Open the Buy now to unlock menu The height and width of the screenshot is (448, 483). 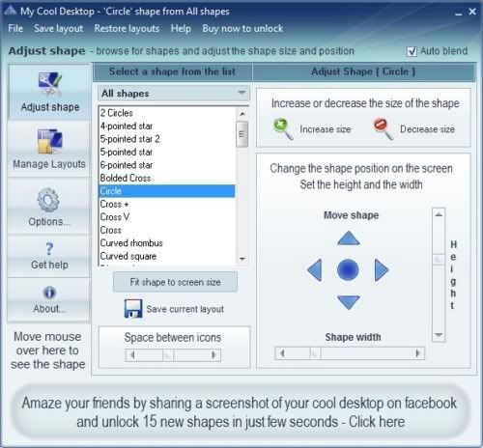242,28
